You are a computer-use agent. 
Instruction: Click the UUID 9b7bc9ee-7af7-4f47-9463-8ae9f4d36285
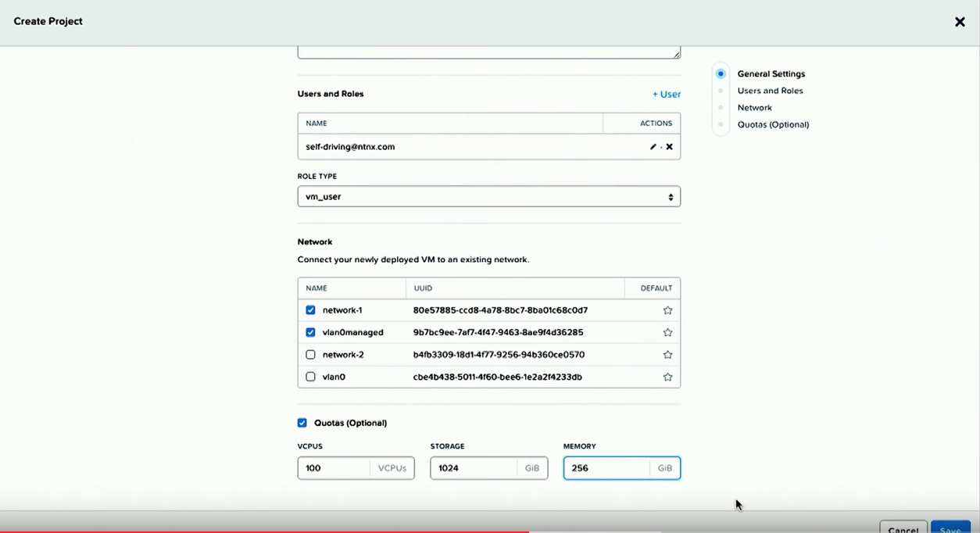coord(499,332)
